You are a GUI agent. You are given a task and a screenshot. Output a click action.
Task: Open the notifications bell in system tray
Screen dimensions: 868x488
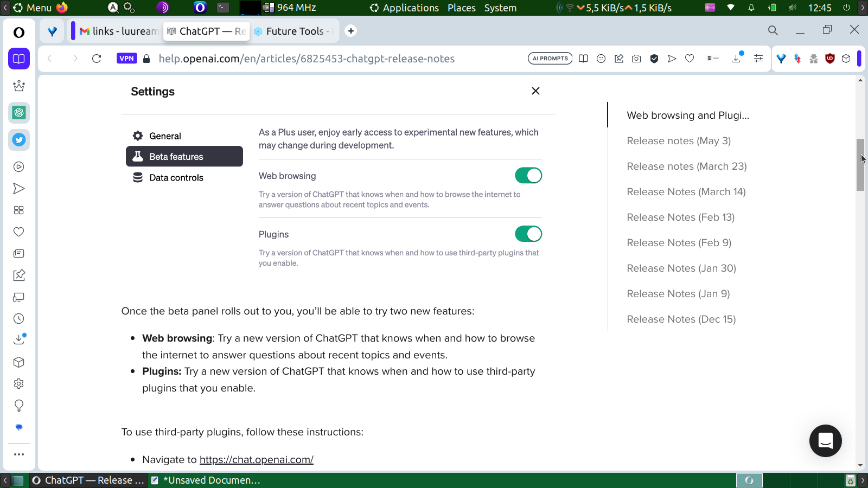click(x=751, y=8)
